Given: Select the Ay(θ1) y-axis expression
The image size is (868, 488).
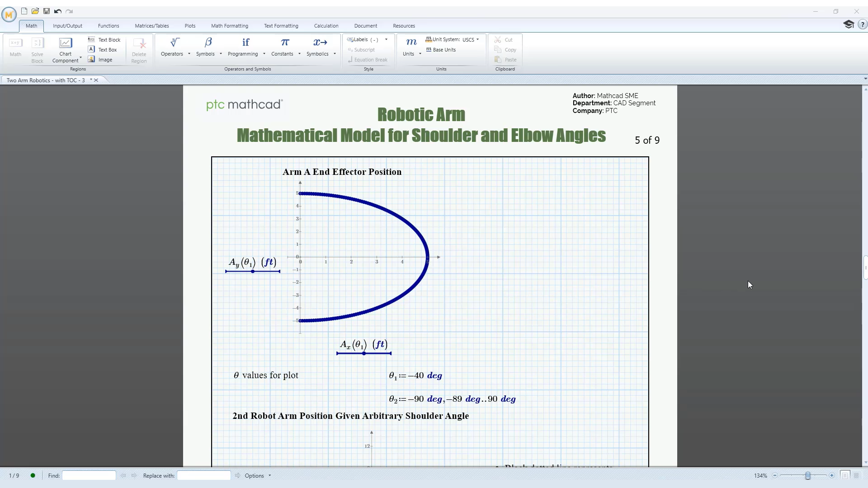Looking at the screenshot, I should 252,263.
